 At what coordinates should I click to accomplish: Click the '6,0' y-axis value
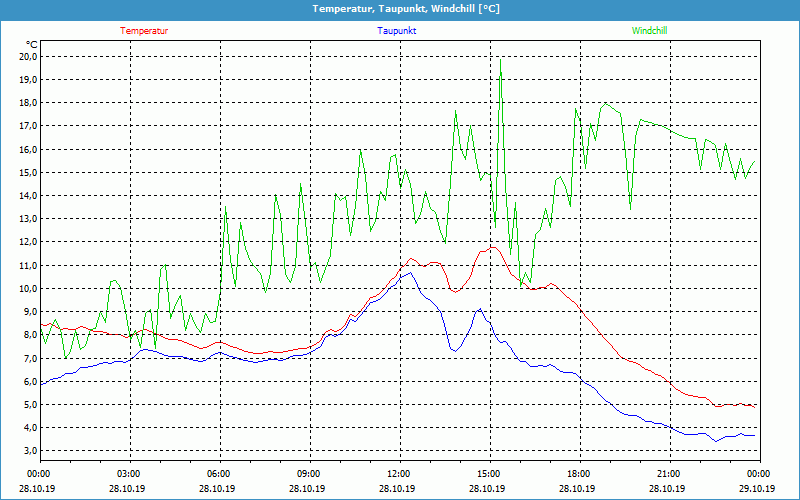click(30, 381)
